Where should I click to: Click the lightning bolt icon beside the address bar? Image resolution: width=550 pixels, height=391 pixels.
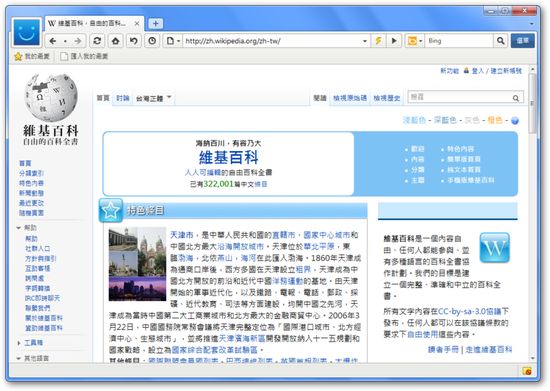tap(378, 41)
